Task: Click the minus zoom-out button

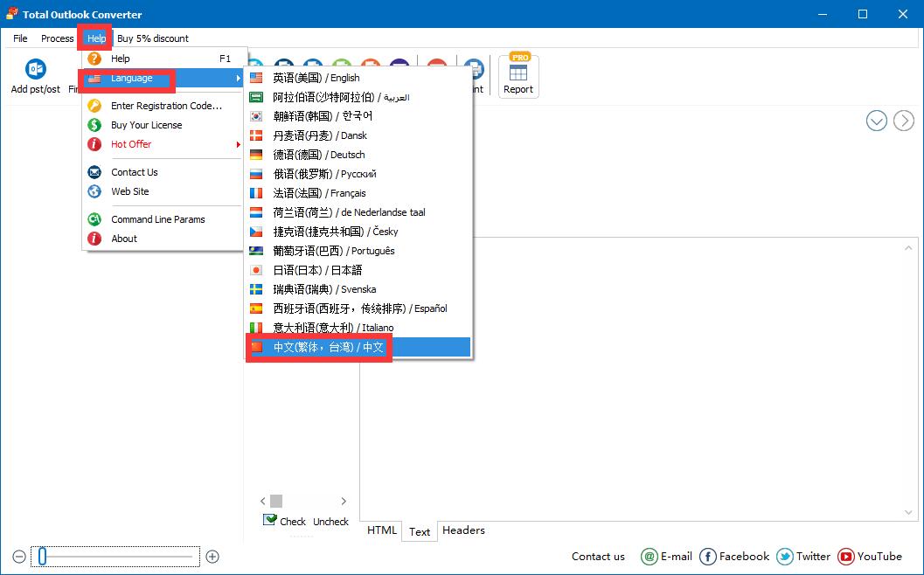Action: click(19, 557)
